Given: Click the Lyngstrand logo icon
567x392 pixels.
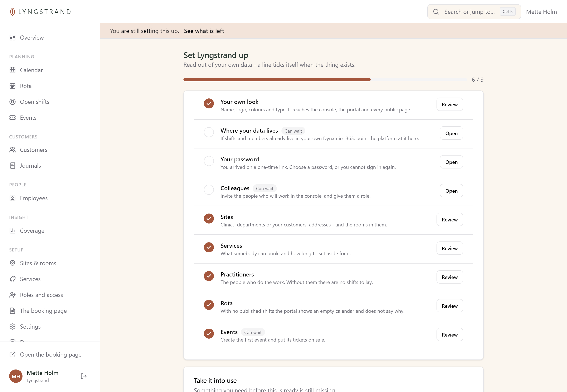Looking at the screenshot, I should pos(12,11).
